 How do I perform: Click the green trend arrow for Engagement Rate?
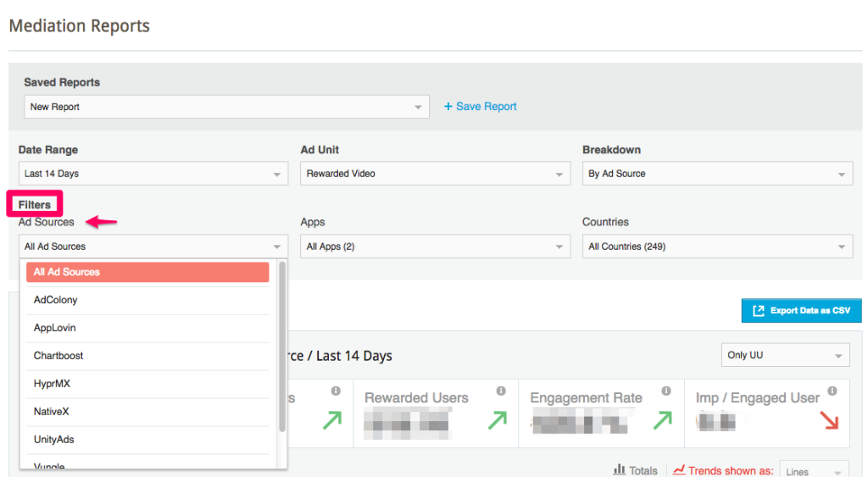(662, 419)
